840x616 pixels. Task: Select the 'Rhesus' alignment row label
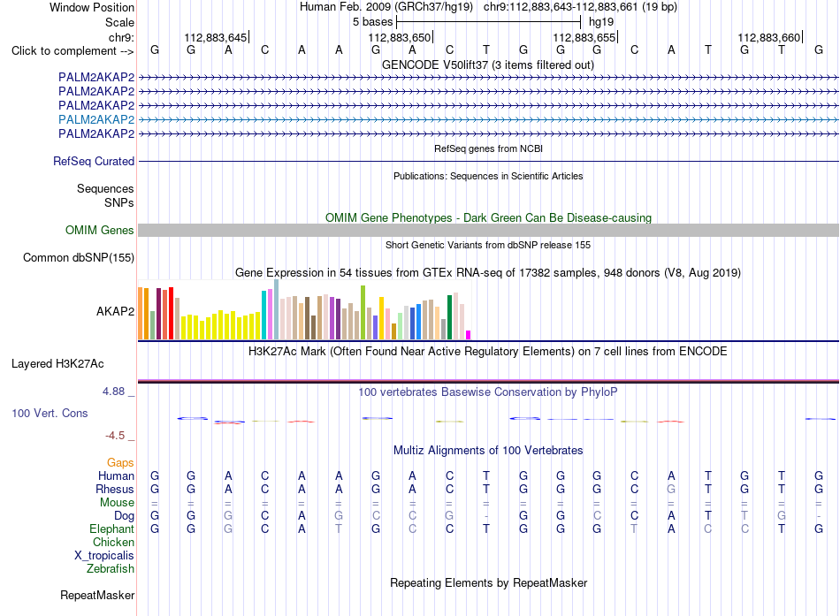coord(115,489)
